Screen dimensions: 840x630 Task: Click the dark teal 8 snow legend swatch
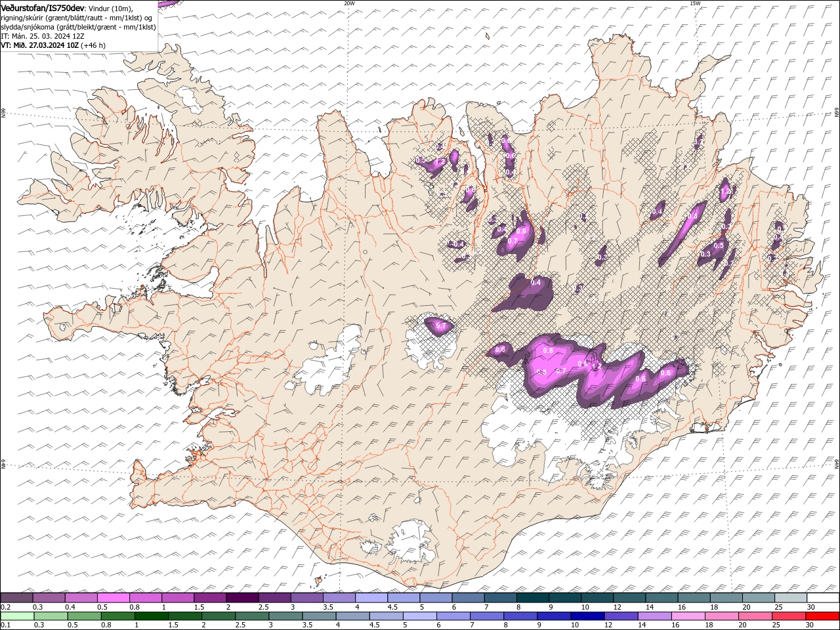532,598
